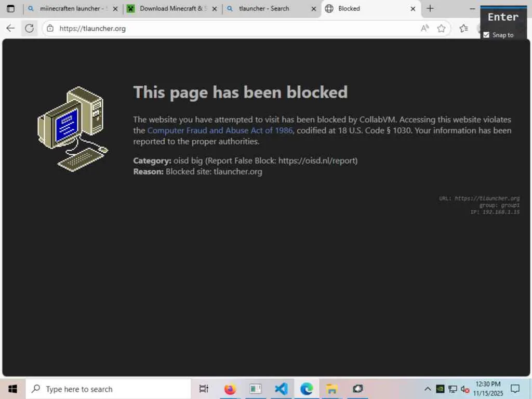Open Visual Studio Code from taskbar

(x=281, y=389)
